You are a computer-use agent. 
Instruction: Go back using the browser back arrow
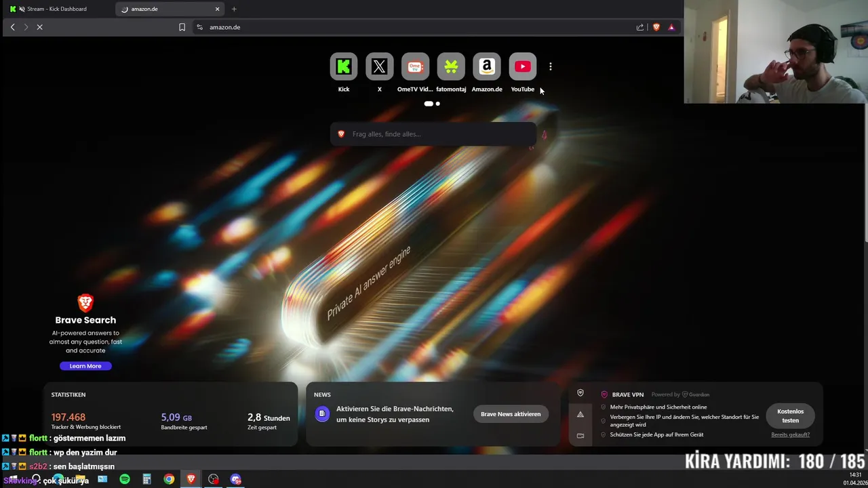tap(12, 27)
